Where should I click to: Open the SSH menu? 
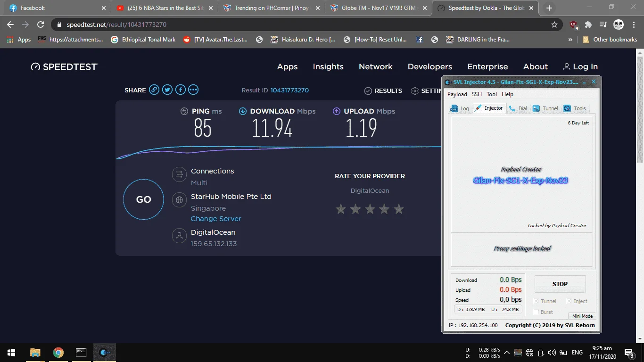coord(477,94)
